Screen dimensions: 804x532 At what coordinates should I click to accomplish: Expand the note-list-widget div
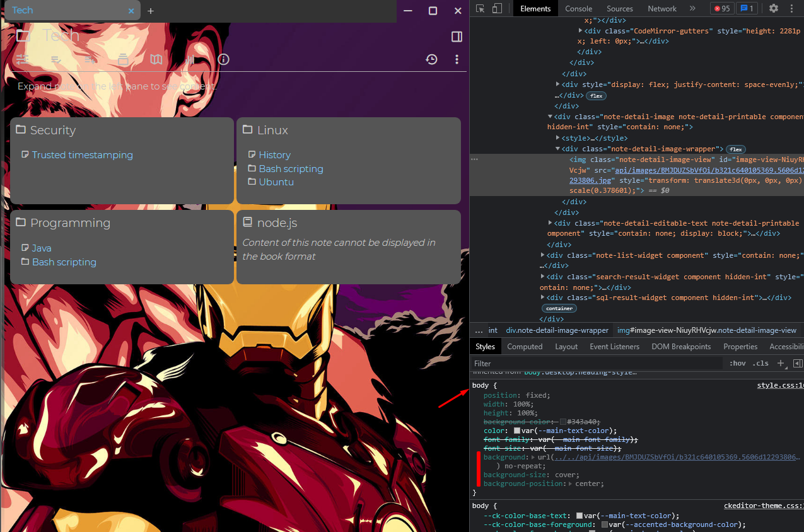tap(543, 255)
